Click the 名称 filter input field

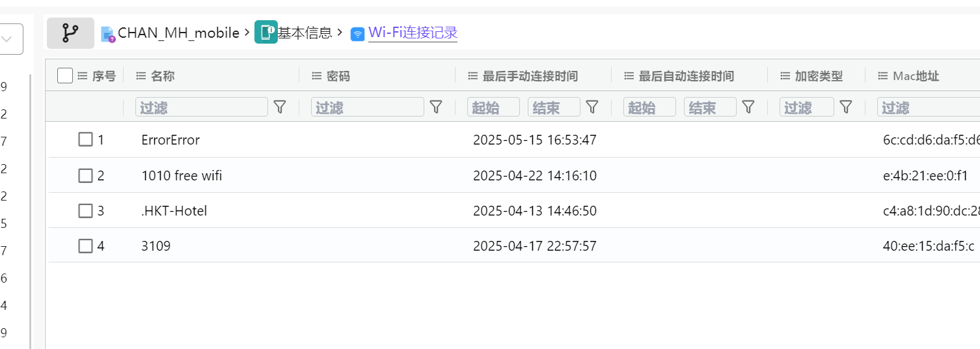(202, 107)
